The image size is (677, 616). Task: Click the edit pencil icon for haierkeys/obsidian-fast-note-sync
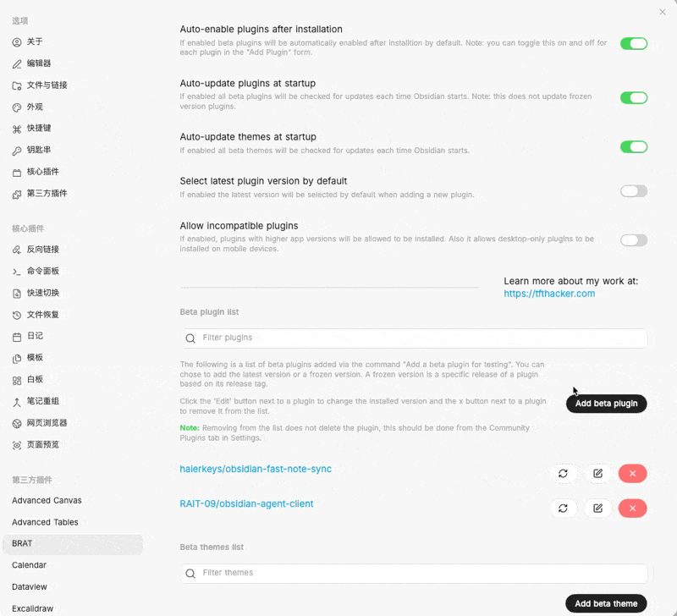click(x=598, y=473)
